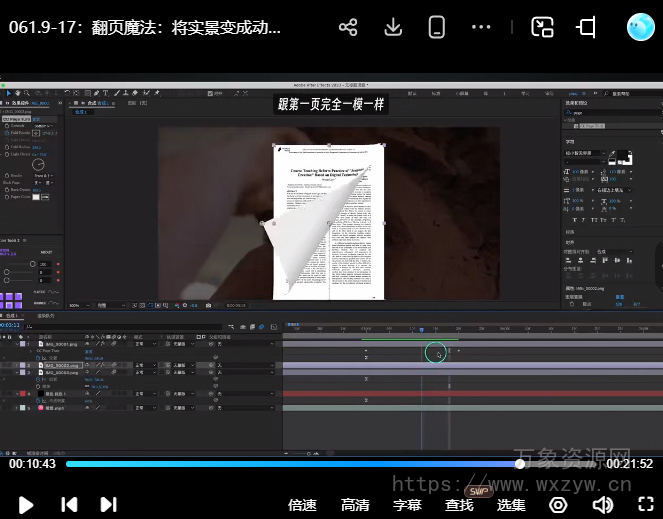Screen dimensions: 663x519
Task: Enable picture-in-picture mini window mode
Action: coord(542,28)
